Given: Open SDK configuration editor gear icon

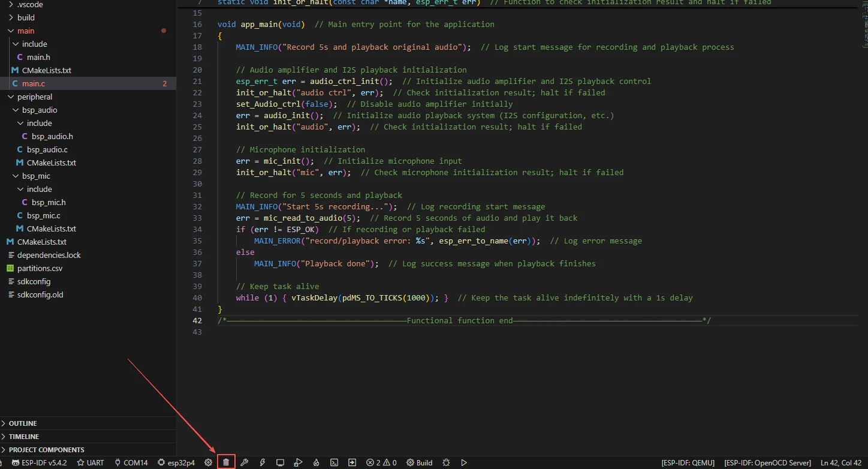Looking at the screenshot, I should (208, 462).
